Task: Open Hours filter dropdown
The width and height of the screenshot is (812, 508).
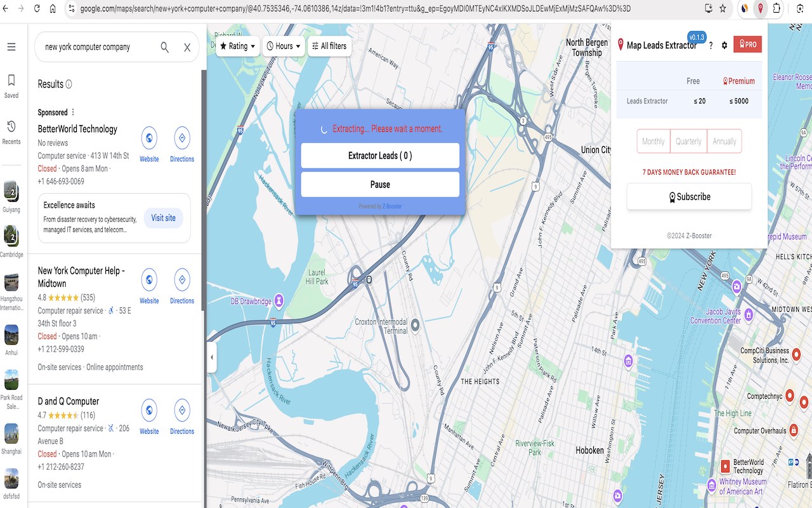Action: pyautogui.click(x=284, y=46)
